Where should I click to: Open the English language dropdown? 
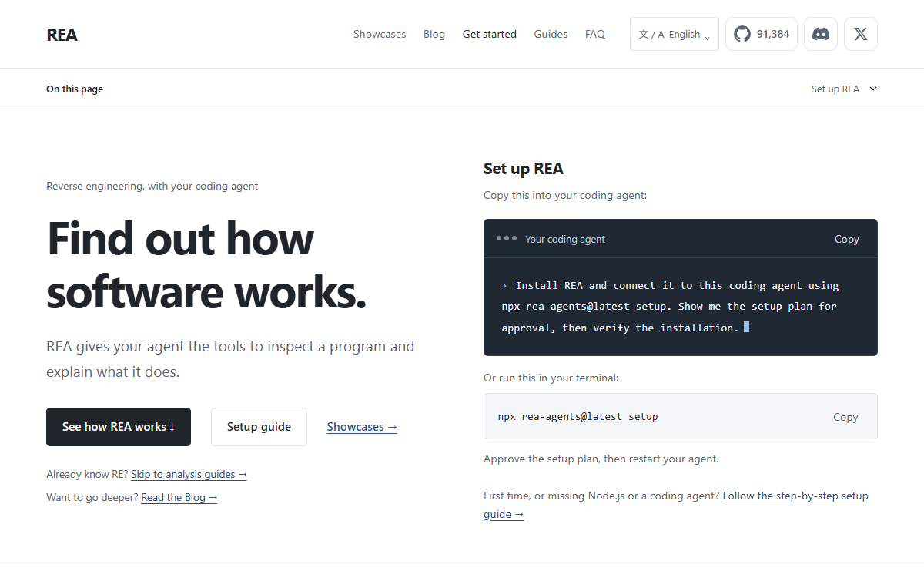[675, 34]
